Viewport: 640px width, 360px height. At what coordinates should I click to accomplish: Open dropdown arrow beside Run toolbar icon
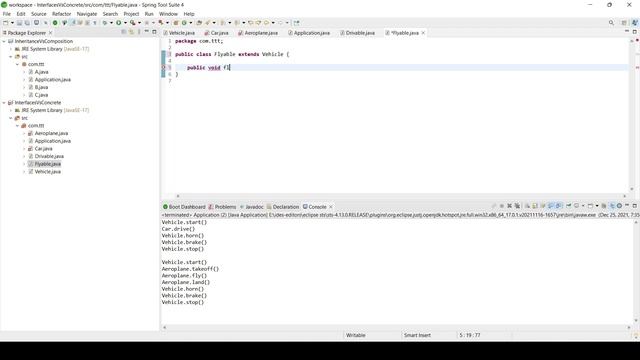(125, 23)
